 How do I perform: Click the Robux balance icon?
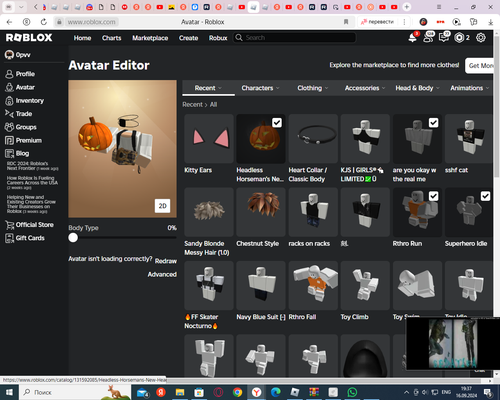coord(459,38)
